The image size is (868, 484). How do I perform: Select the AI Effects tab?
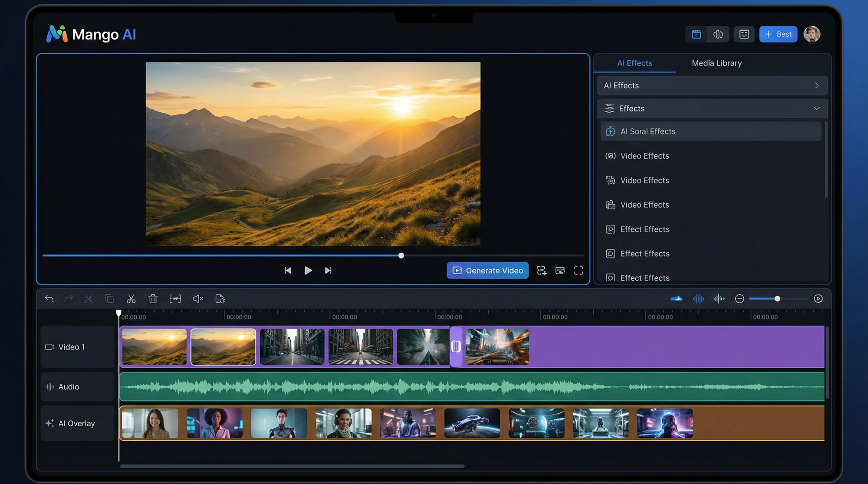coord(635,63)
